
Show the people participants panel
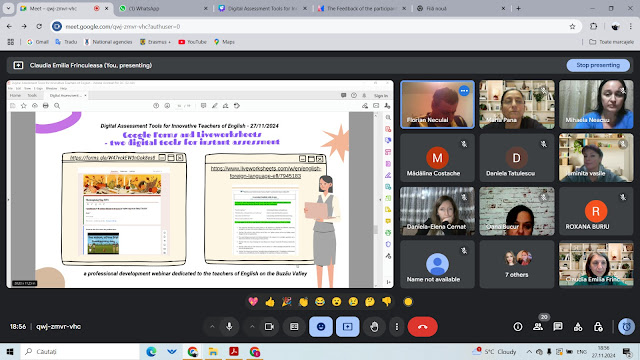click(x=538, y=327)
